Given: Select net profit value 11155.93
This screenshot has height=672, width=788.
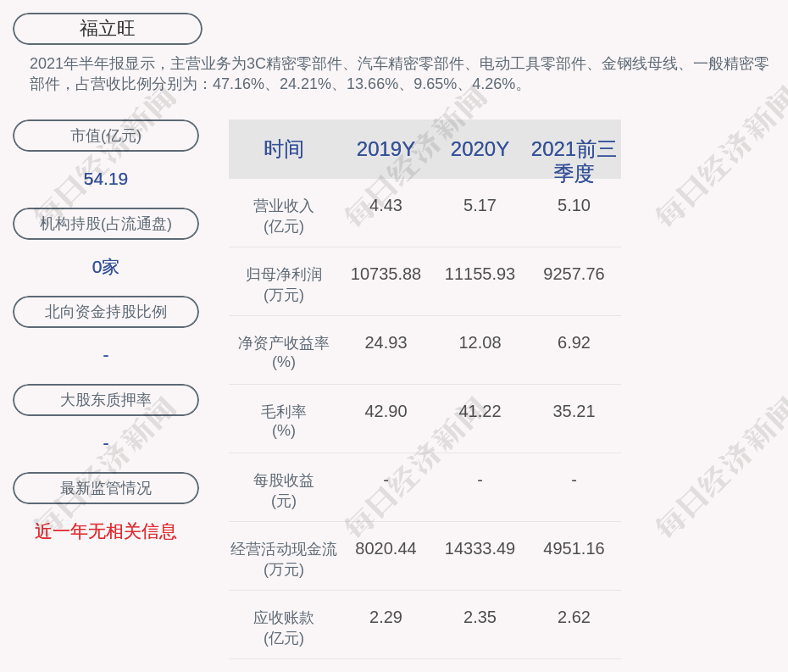Looking at the screenshot, I should click(x=480, y=274).
